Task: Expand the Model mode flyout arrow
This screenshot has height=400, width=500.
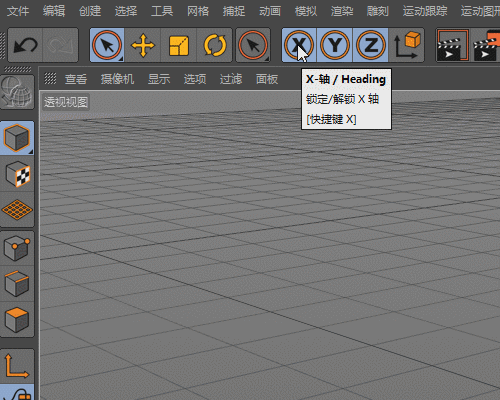Action: [31, 152]
